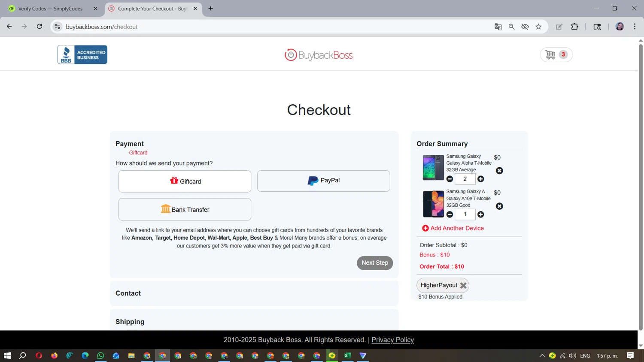This screenshot has height=362, width=644.
Task: Click the Next Step button
Action: [375, 263]
